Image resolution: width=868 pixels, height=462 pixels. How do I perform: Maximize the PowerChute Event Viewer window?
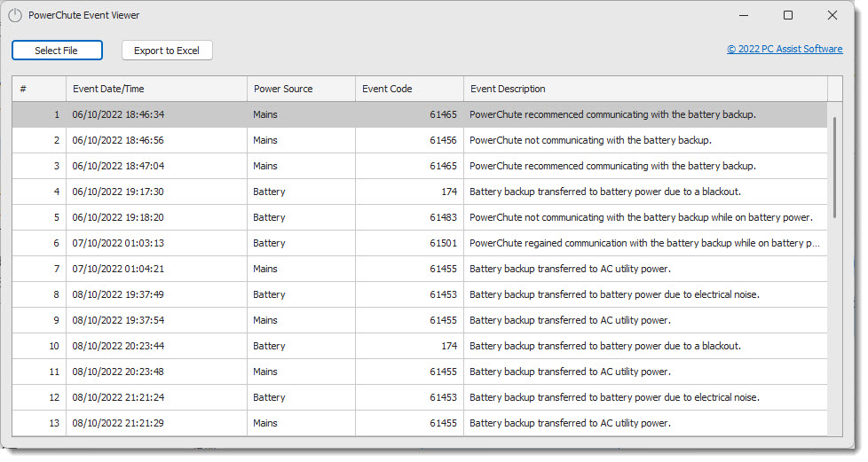click(x=788, y=15)
